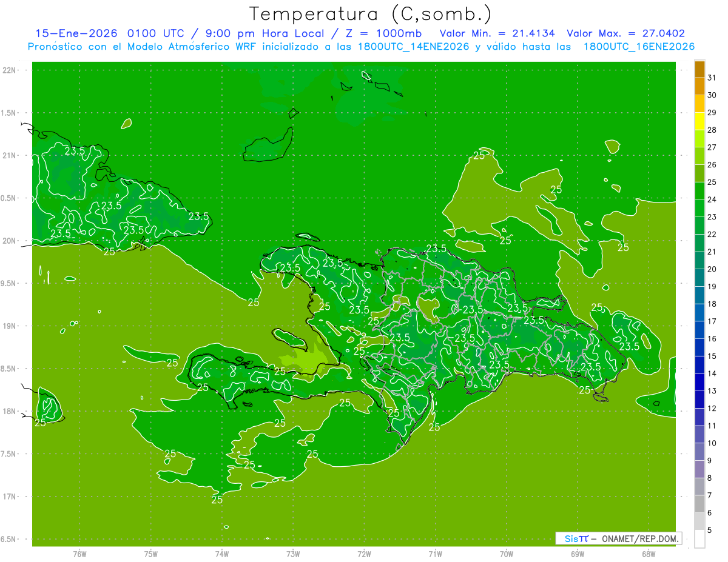Image resolution: width=728 pixels, height=562 pixels.
Task: Click legend value "28" on color bar
Action: (x=712, y=130)
